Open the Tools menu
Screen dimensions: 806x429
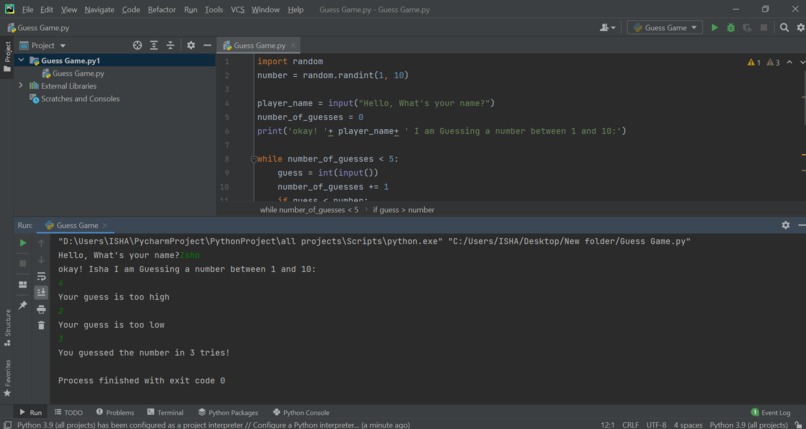pos(214,9)
